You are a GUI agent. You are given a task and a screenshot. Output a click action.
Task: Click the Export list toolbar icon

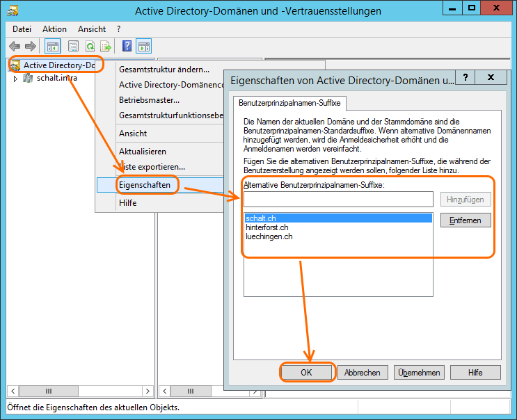coord(106,47)
